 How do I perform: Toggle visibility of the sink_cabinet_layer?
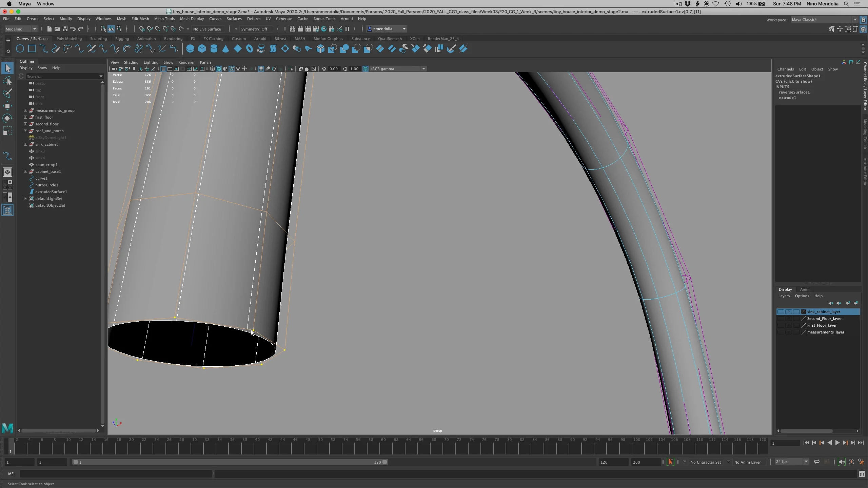pyautogui.click(x=781, y=311)
